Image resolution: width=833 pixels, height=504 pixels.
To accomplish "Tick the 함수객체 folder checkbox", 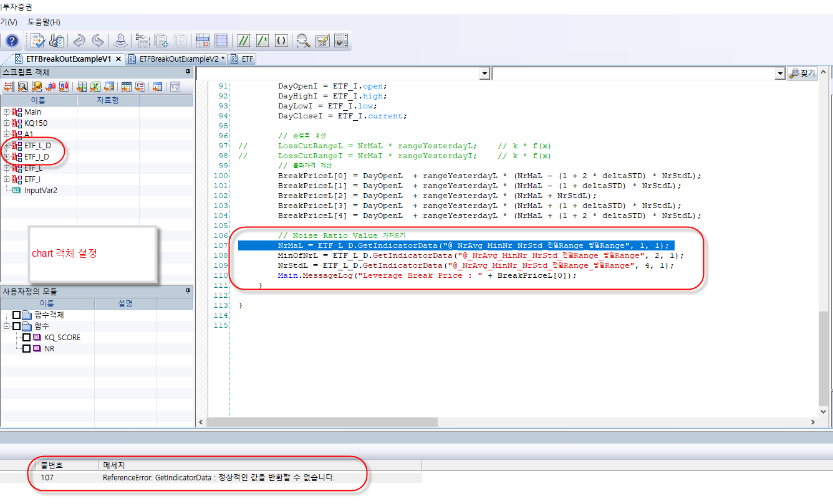I will [x=16, y=315].
